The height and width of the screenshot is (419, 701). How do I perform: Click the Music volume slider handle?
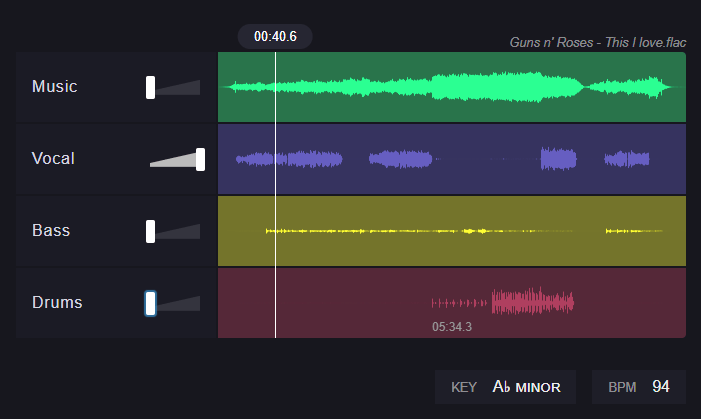pyautogui.click(x=150, y=87)
